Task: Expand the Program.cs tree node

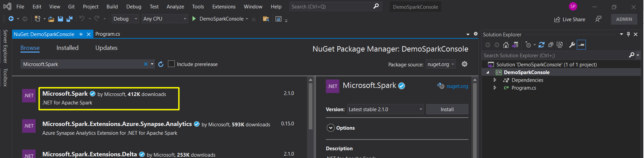Action: (x=495, y=88)
